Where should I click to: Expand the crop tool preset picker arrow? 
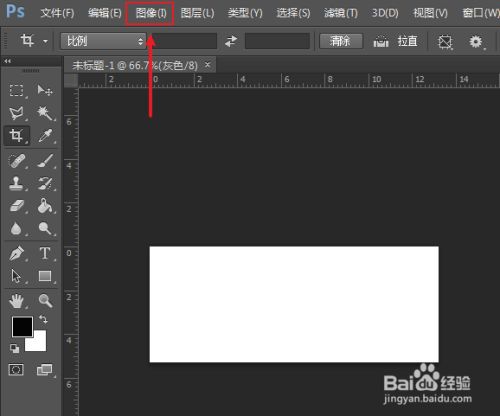pyautogui.click(x=45, y=42)
